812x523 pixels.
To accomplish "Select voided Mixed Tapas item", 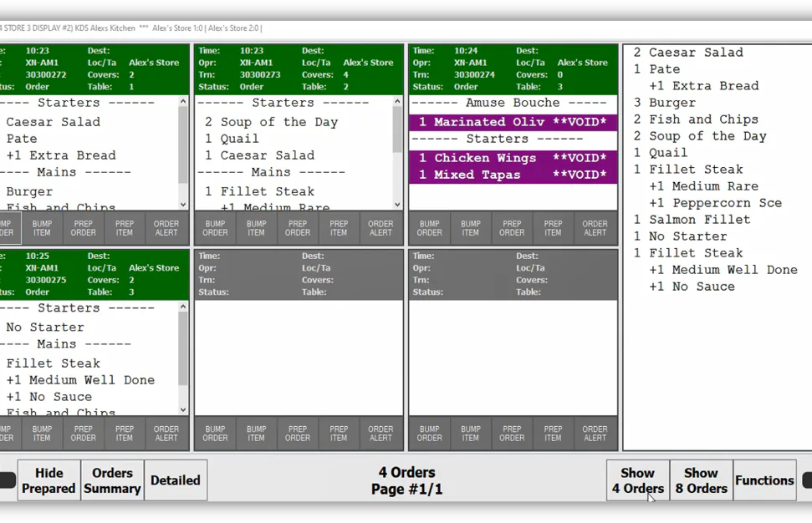I will coord(513,175).
